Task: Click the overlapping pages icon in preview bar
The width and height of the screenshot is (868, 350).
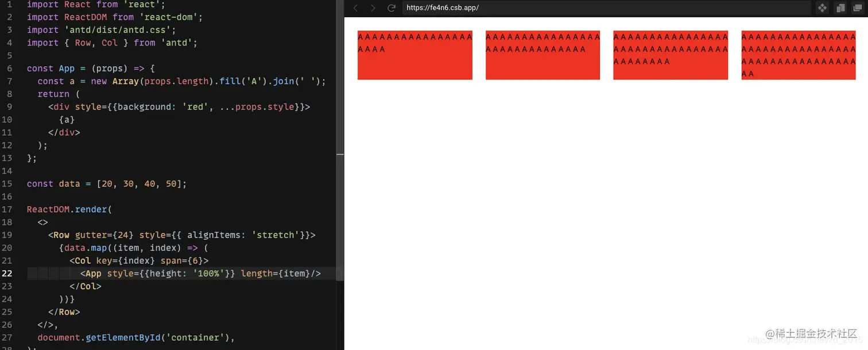Action: point(840,8)
